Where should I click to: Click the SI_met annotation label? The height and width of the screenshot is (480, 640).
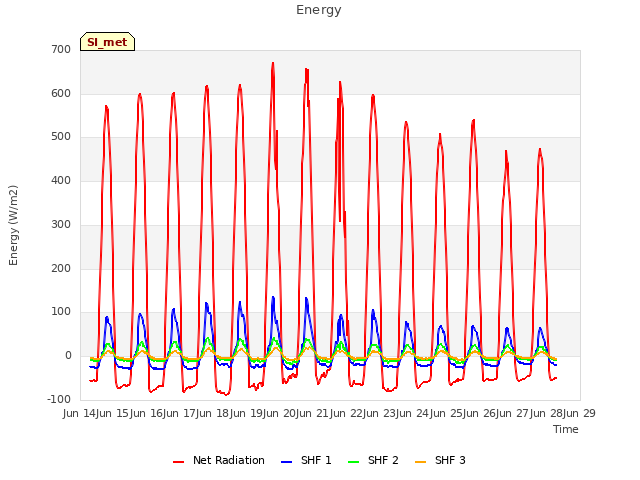[107, 42]
